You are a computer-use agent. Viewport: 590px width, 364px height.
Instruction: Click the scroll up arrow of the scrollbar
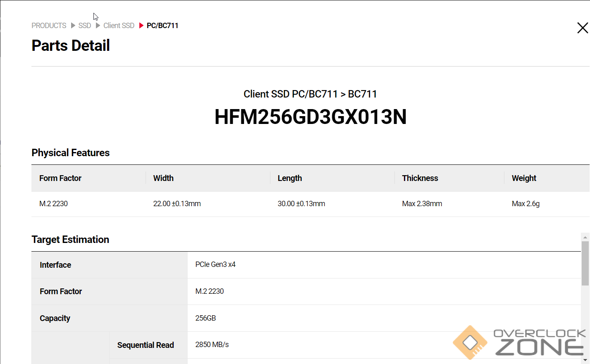(585, 237)
